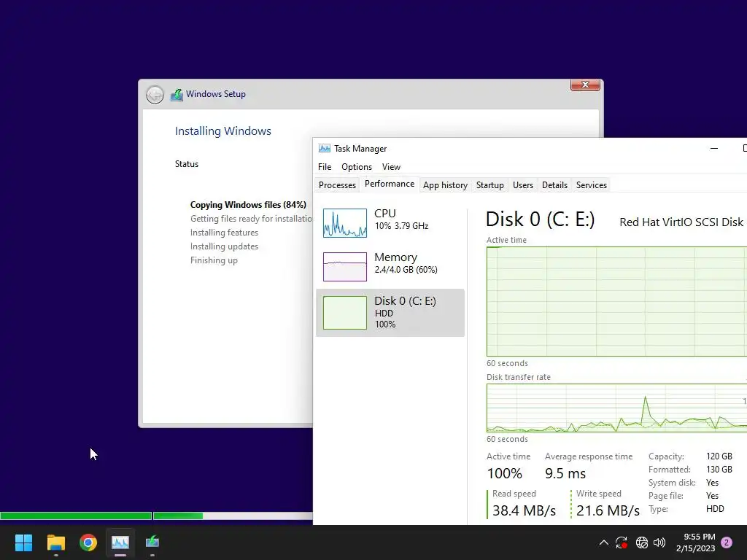Click Copying Windows files (84%) status

click(248, 205)
